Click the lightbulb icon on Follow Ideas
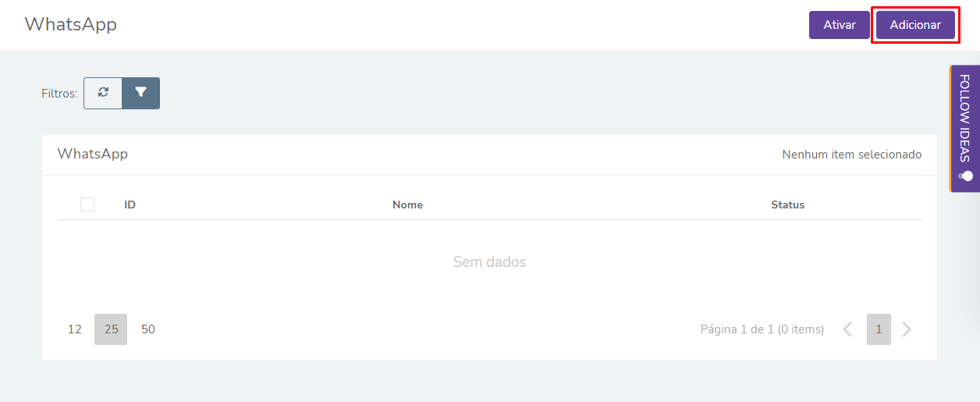 [x=966, y=176]
